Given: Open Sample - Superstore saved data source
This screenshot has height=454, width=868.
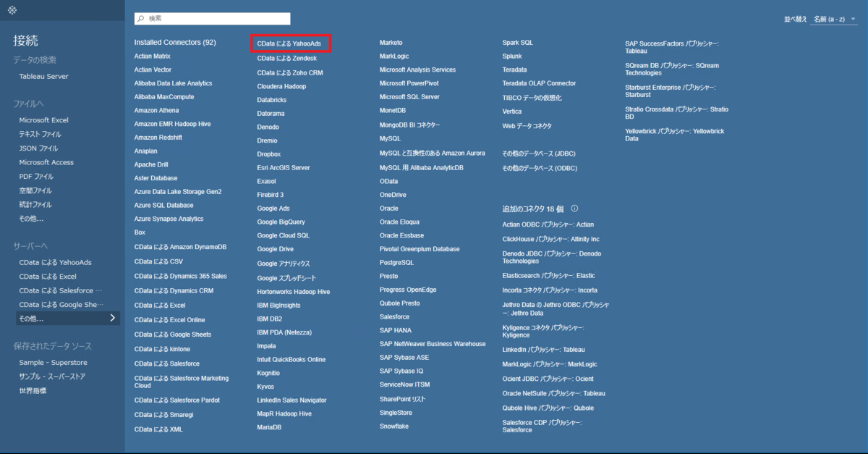Looking at the screenshot, I should pos(53,363).
